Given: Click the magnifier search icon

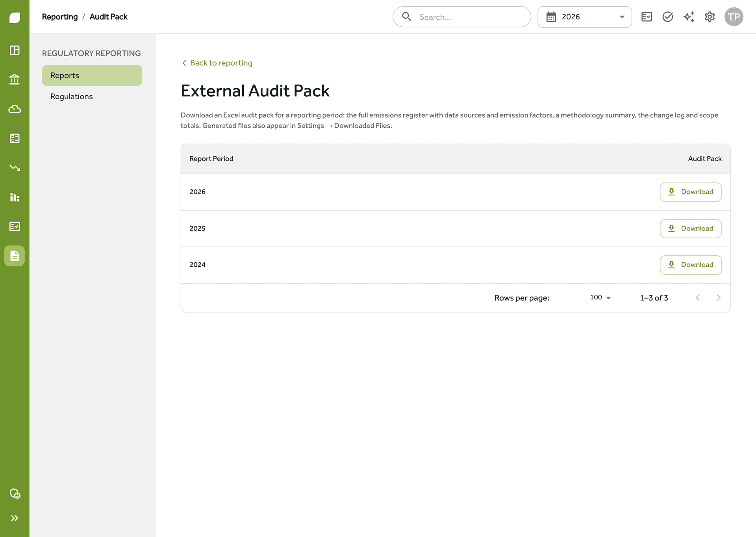Looking at the screenshot, I should [407, 17].
